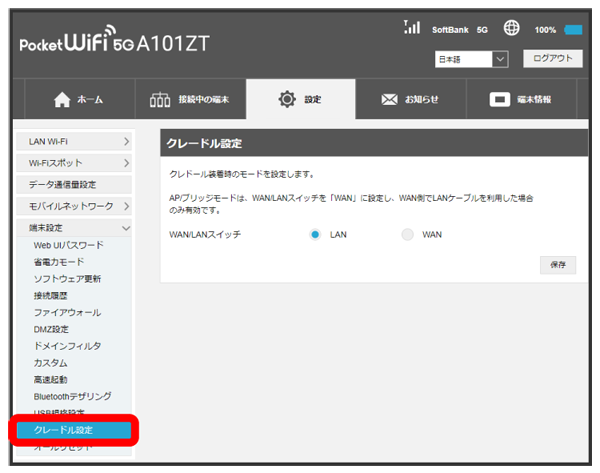The width and height of the screenshot is (600, 473).
Task: Click the 保存 button
Action: coord(557,265)
